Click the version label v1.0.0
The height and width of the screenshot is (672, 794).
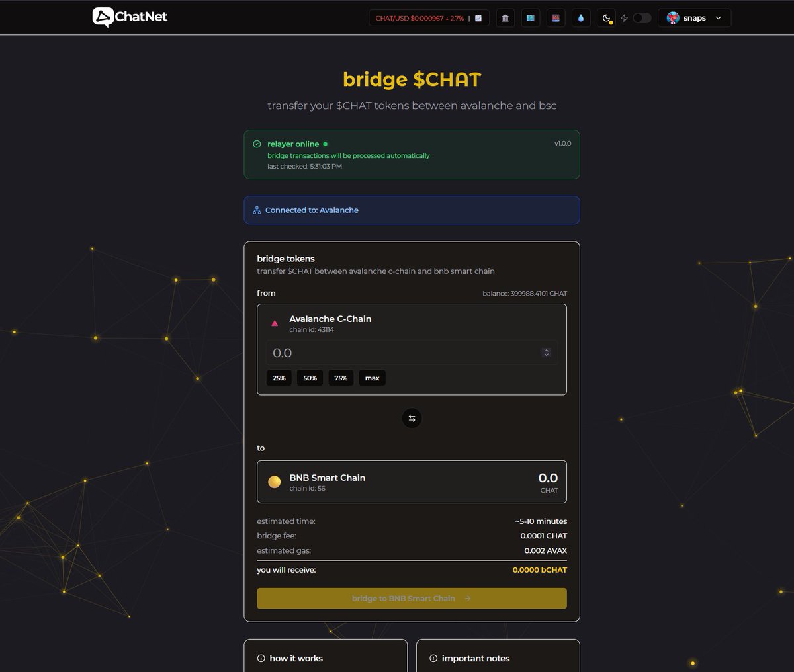click(x=563, y=144)
